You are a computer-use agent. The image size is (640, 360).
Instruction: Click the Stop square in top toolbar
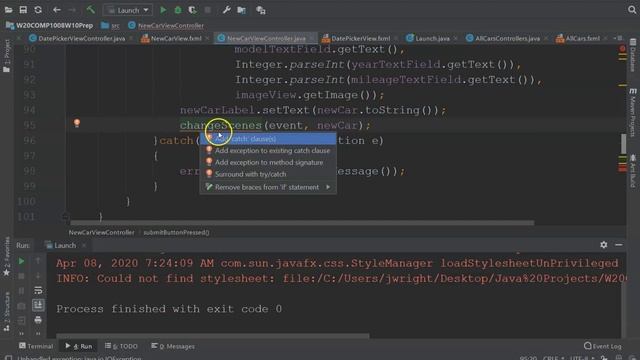point(207,10)
